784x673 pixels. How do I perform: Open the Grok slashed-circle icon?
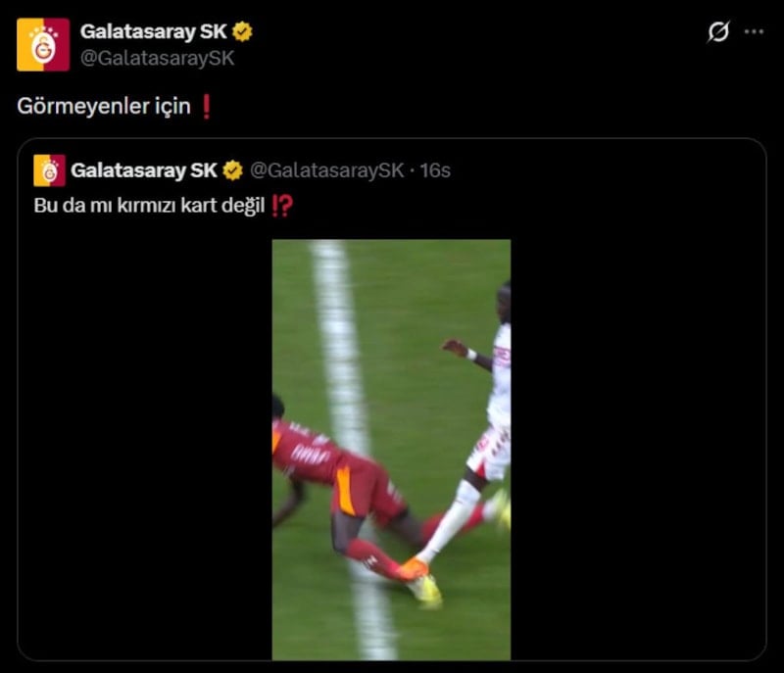[718, 31]
